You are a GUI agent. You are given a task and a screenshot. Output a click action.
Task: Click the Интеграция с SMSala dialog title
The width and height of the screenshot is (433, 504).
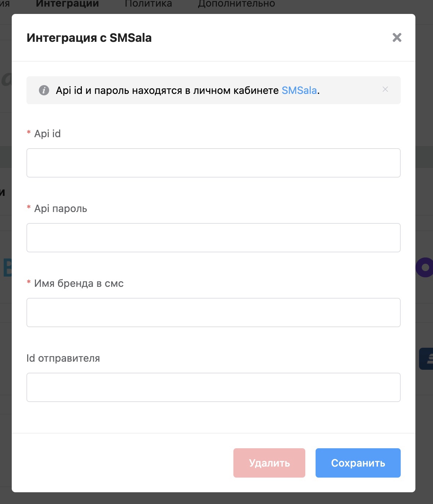(89, 38)
